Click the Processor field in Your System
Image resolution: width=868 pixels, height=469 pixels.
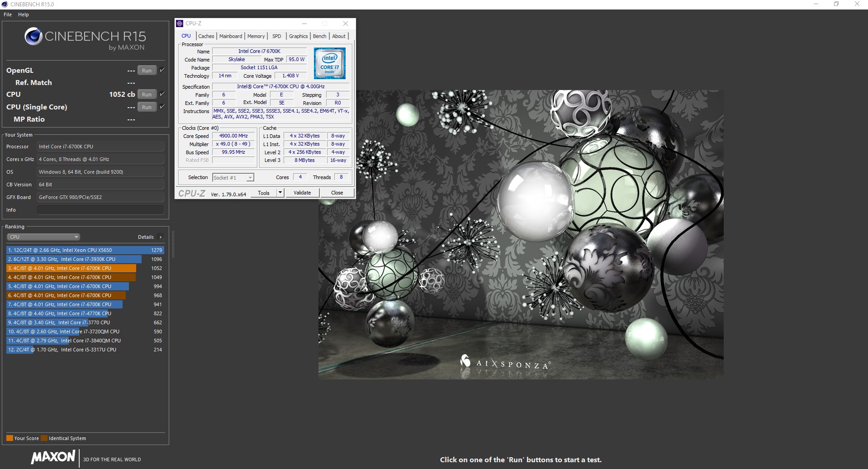click(100, 147)
